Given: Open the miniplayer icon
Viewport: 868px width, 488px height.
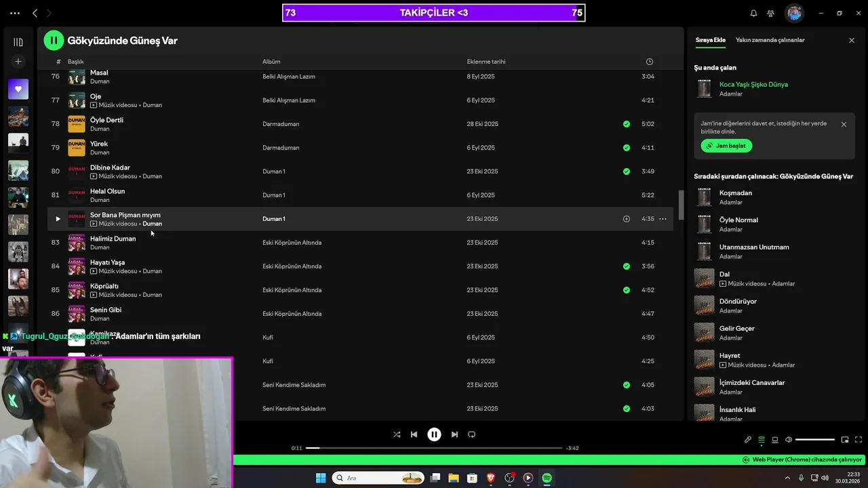Looking at the screenshot, I should pyautogui.click(x=846, y=440).
